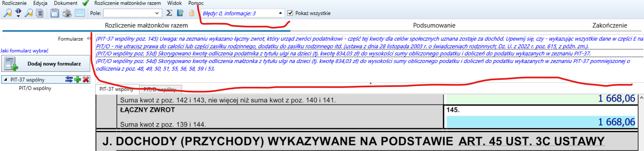
Task: Click the red X beside PIT-37 wspólny
Action: (86, 80)
